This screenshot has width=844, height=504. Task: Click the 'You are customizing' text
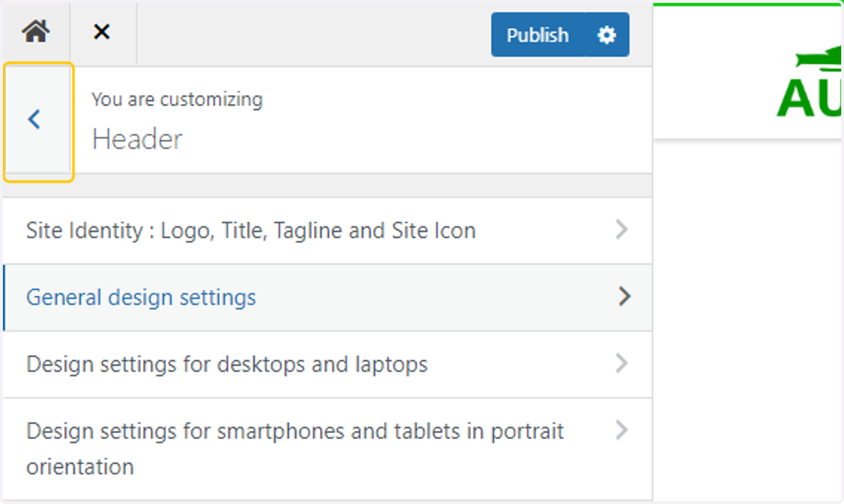pos(177,100)
